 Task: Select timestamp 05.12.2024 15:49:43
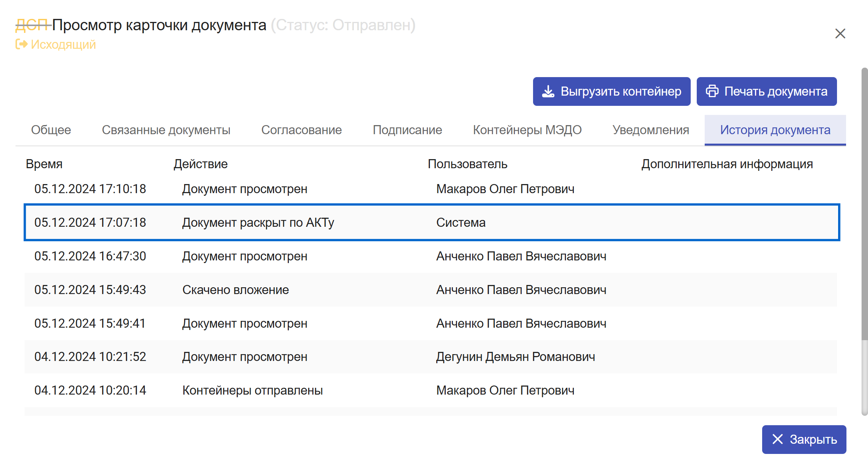(x=90, y=290)
